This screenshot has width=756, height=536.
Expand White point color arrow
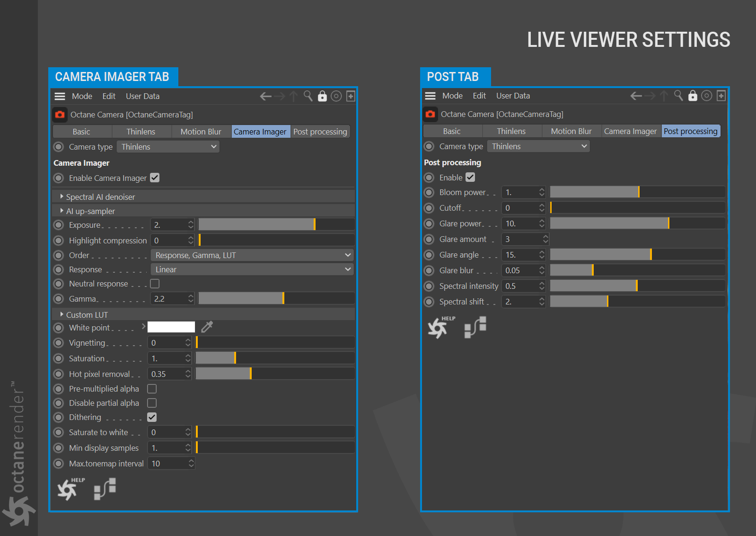pyautogui.click(x=143, y=327)
